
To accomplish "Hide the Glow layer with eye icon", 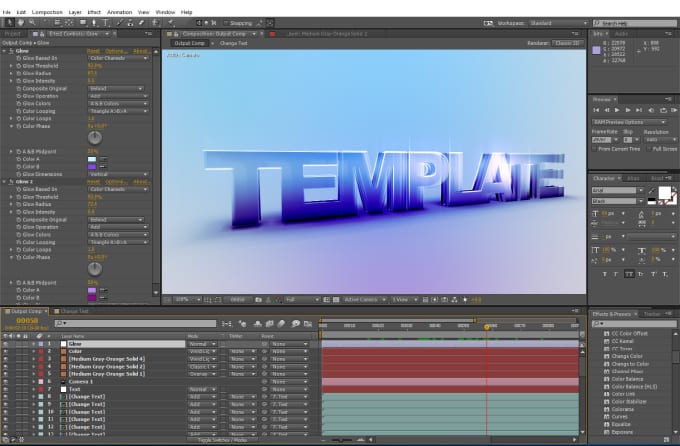I will 5,344.
